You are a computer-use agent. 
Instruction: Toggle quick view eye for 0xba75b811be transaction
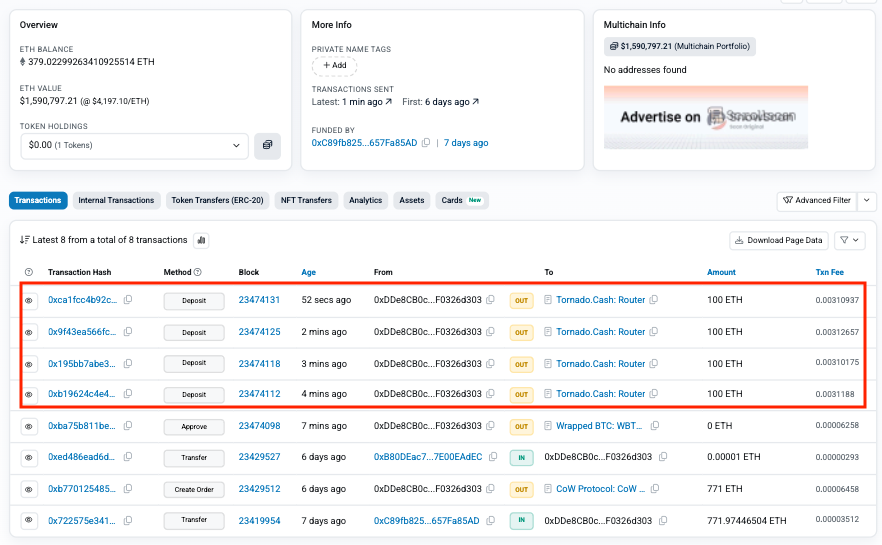29,426
